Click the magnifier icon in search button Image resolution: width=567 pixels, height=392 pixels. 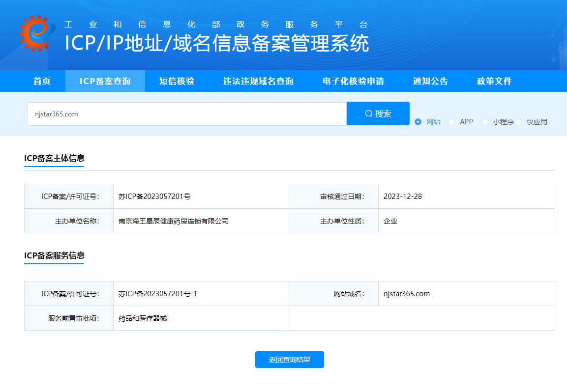pos(368,113)
